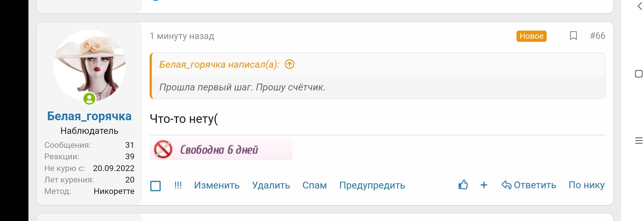The height and width of the screenshot is (221, 644).
Task: Tap the Android back arrow
Action: click(639, 6)
